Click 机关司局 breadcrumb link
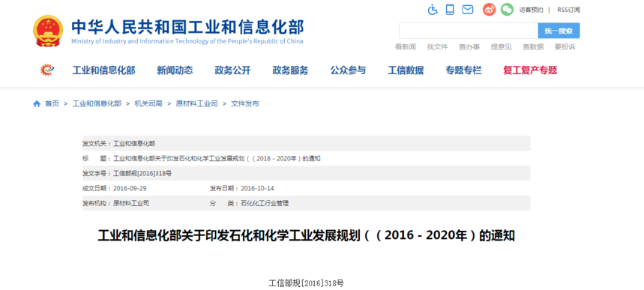The image size is (644, 290). pos(148,103)
